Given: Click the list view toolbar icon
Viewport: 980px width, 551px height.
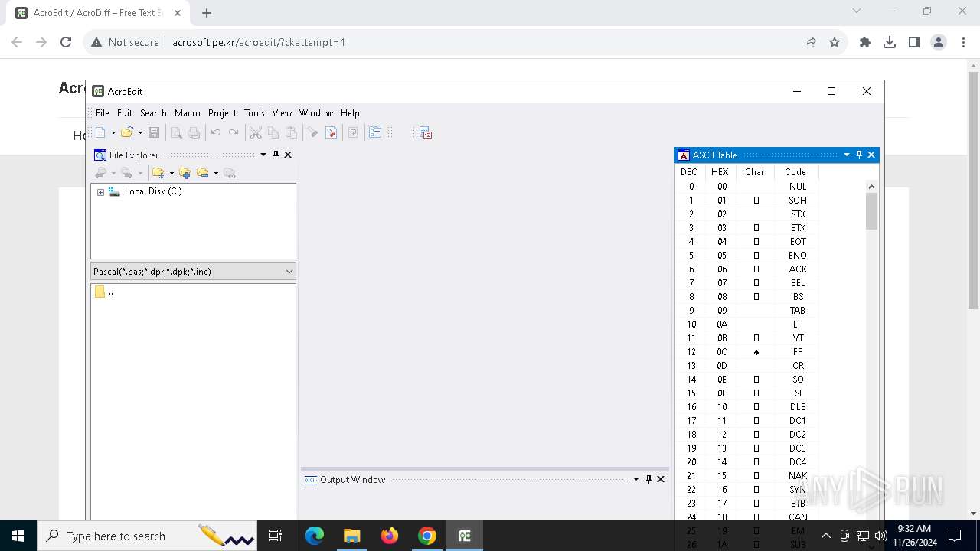Looking at the screenshot, I should coord(375,132).
